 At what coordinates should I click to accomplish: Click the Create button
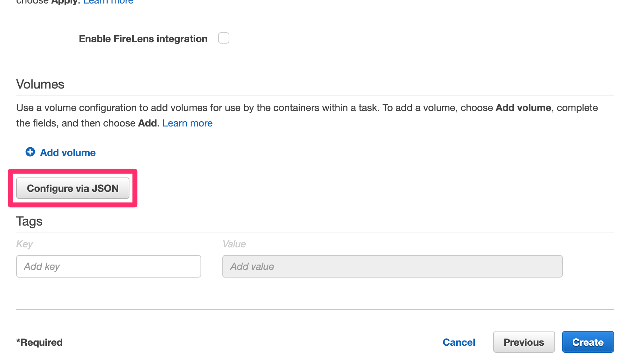587,342
